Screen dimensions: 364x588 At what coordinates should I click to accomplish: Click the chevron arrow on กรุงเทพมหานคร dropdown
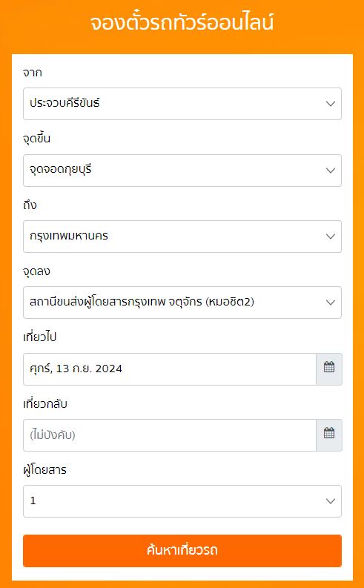click(x=330, y=237)
